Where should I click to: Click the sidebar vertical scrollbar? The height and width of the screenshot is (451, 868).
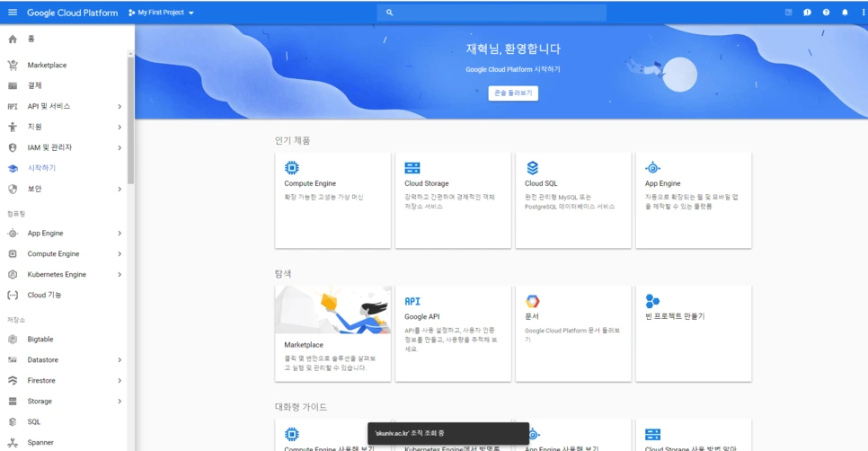130,120
